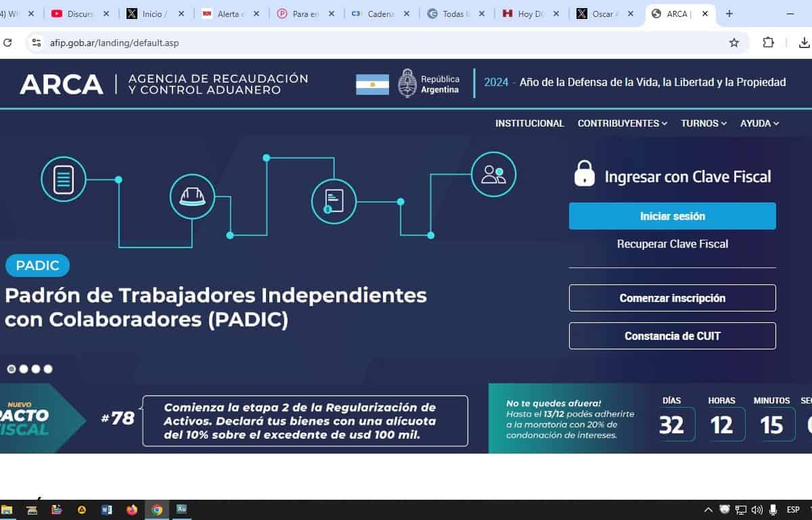The image size is (812, 520).
Task: Click the Iniciar sesión button
Action: click(x=673, y=216)
